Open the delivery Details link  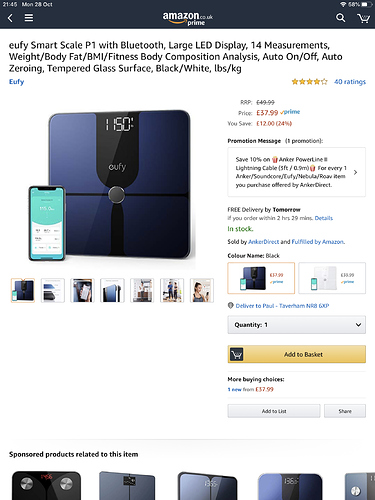[x=324, y=218]
